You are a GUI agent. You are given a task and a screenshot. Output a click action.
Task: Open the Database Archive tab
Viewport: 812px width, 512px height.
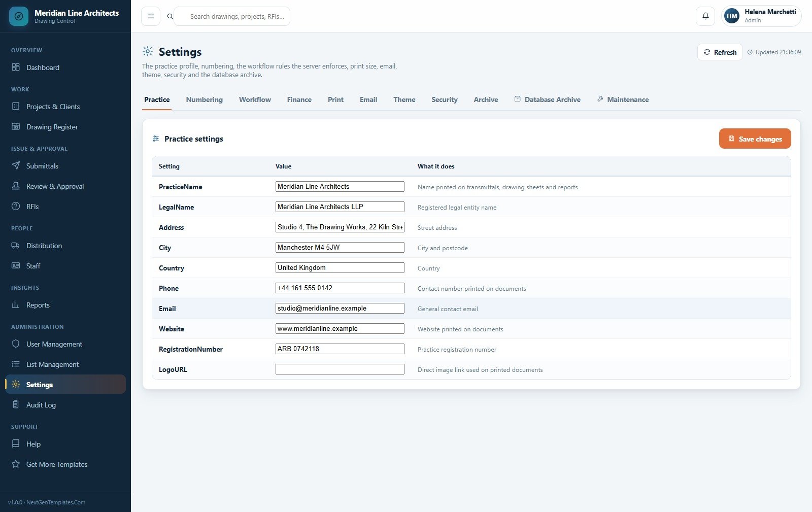tap(547, 99)
